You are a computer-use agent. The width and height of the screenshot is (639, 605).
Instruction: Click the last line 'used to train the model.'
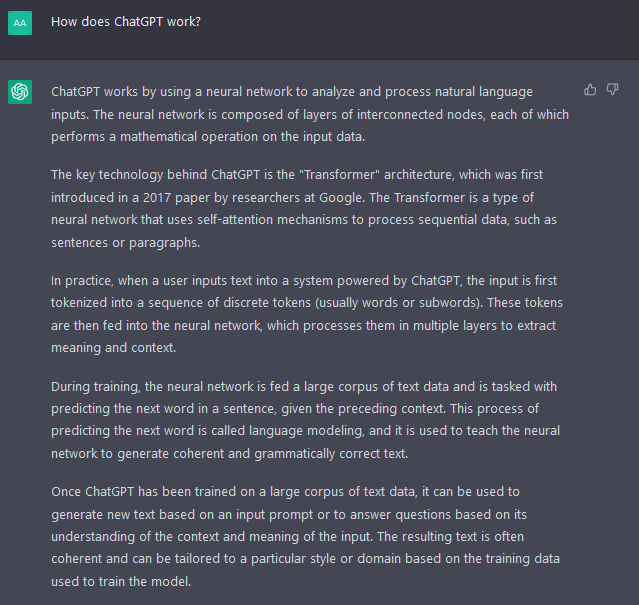121,581
